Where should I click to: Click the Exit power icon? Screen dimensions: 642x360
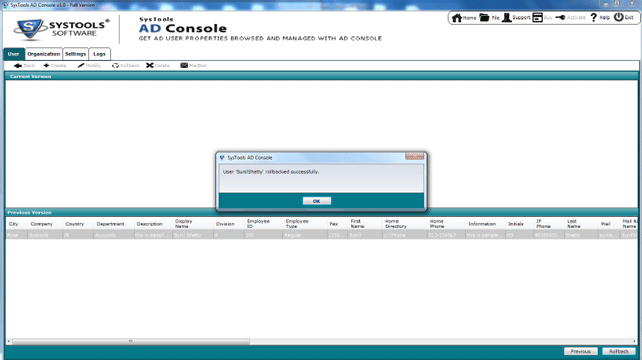619,17
